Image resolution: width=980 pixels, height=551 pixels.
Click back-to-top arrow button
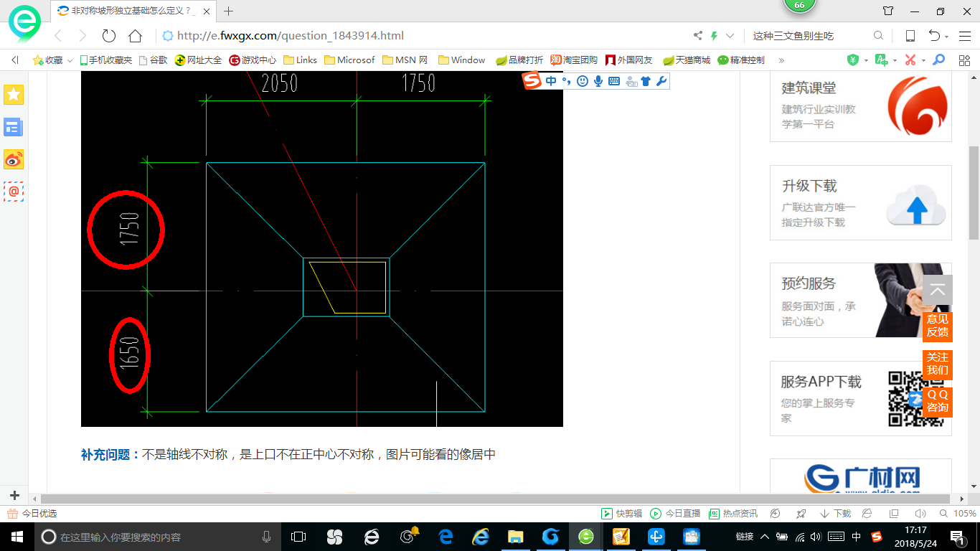pyautogui.click(x=938, y=291)
